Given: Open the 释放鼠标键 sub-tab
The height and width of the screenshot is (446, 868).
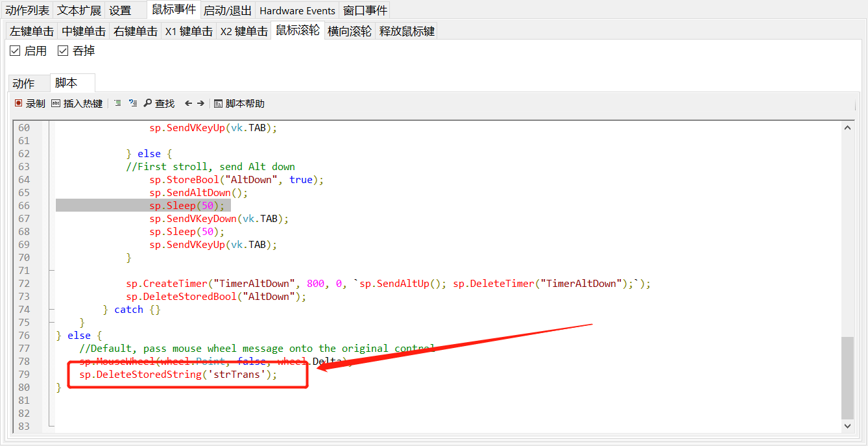Looking at the screenshot, I should click(407, 31).
